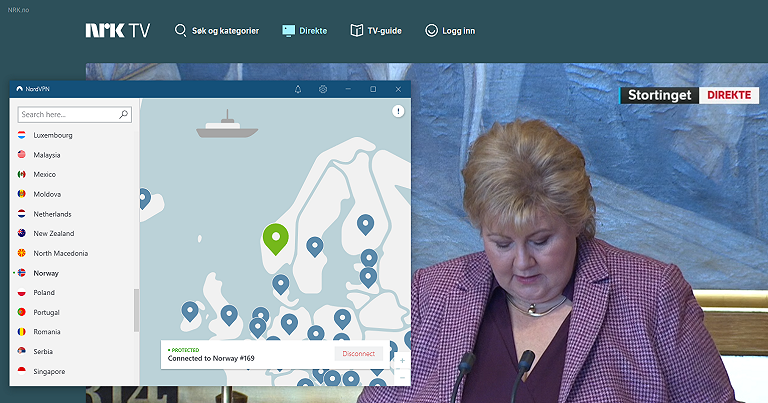Image resolution: width=768 pixels, height=403 pixels.
Task: Click the Estonia map pin
Action: [x=369, y=258]
